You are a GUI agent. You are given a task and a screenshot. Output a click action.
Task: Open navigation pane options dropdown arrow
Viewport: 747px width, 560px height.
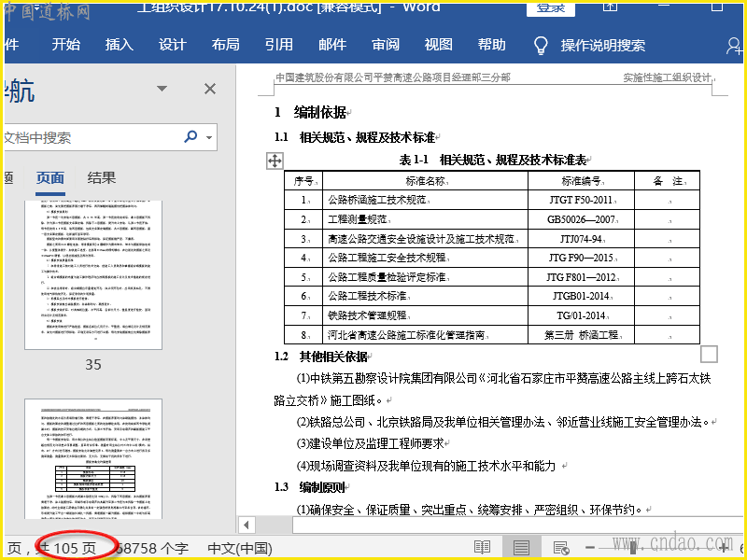pos(162,89)
